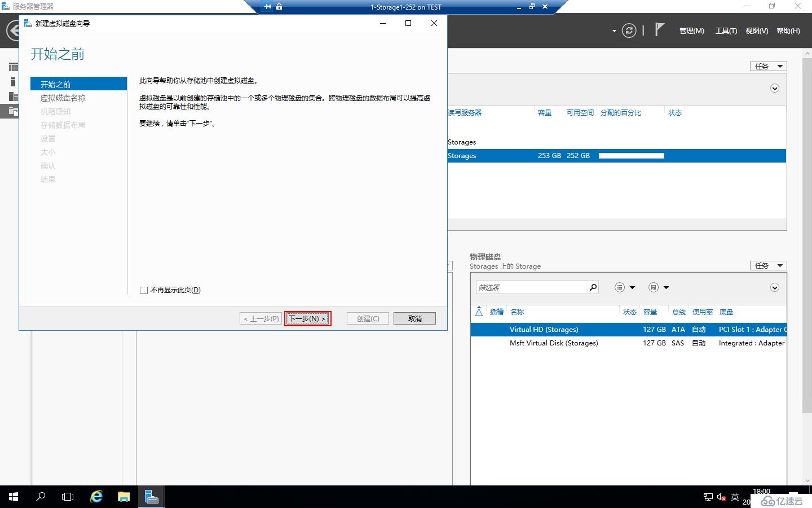Sort storage pools by 状态 column
The image size is (812, 508).
pos(675,112)
